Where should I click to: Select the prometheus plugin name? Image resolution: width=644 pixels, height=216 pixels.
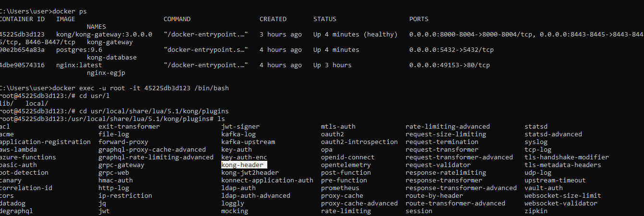(340, 188)
